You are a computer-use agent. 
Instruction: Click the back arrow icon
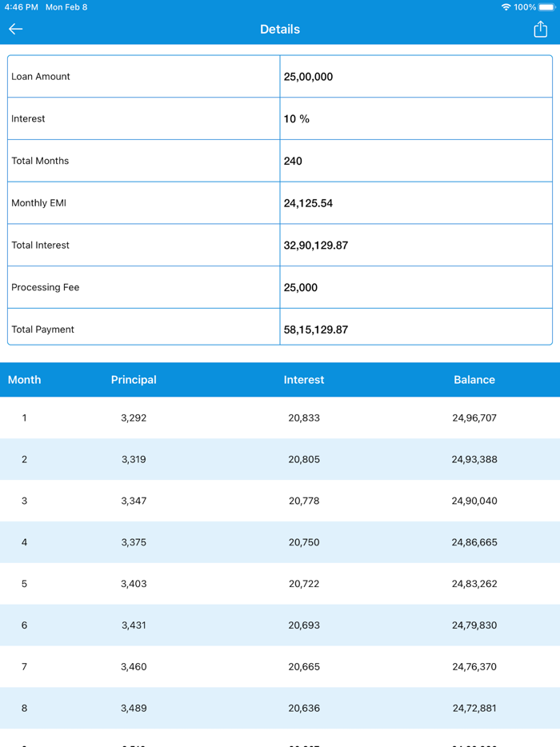[x=15, y=28]
